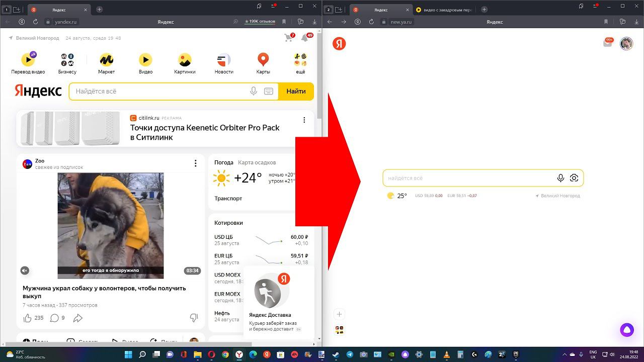Open Windows taskbar search
This screenshot has height=362, width=644.
click(142, 354)
